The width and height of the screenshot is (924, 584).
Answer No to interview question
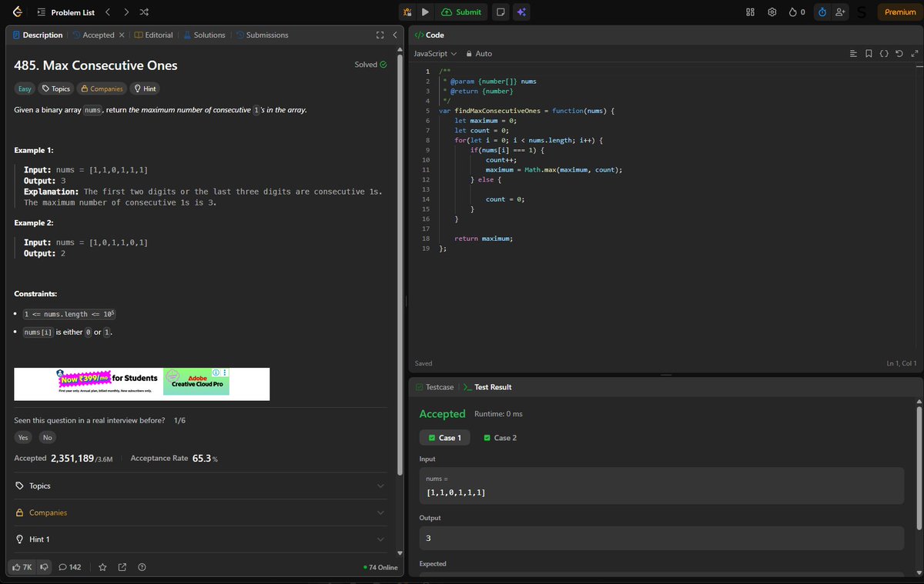[x=48, y=438]
